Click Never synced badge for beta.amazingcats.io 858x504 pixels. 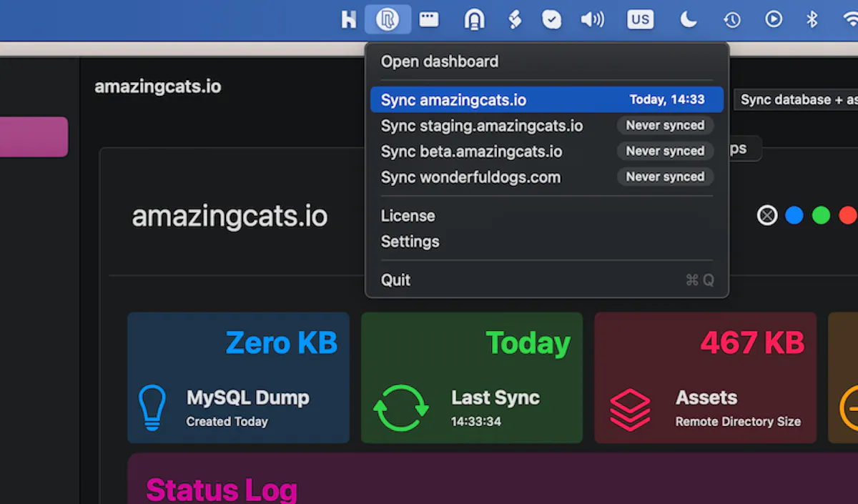coord(666,152)
